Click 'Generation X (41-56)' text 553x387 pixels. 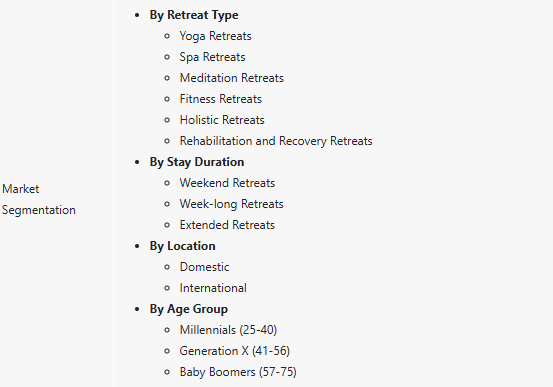[235, 351]
